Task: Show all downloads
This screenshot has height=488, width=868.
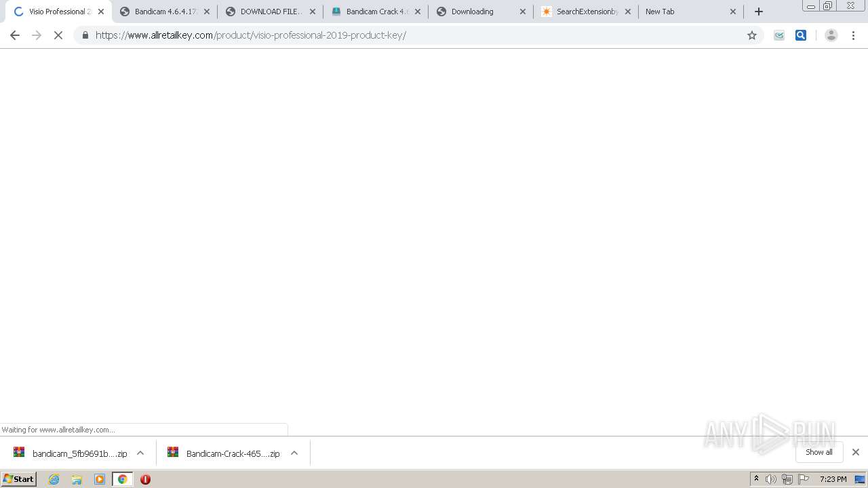Action: [x=819, y=452]
